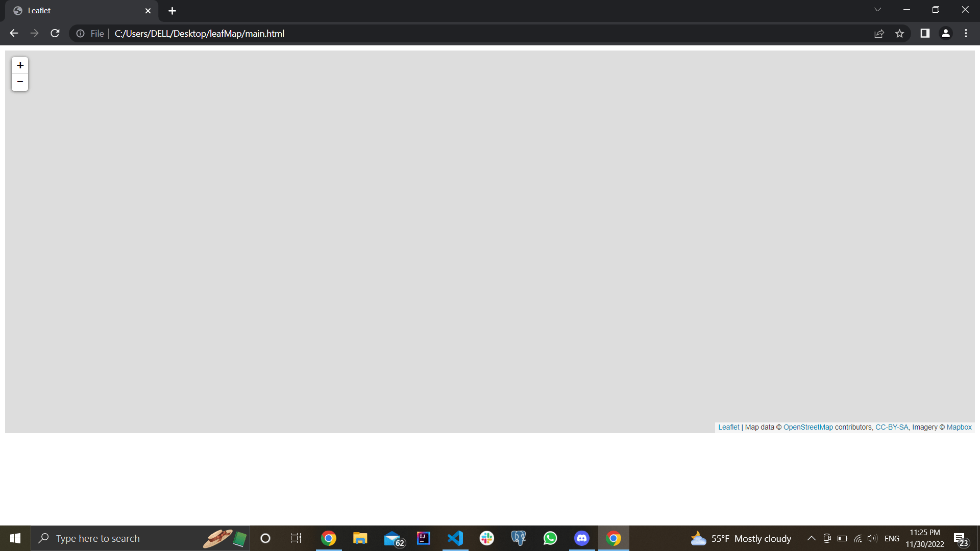Screen dimensions: 980x551
Task: Show hidden system tray icons
Action: coord(811,538)
